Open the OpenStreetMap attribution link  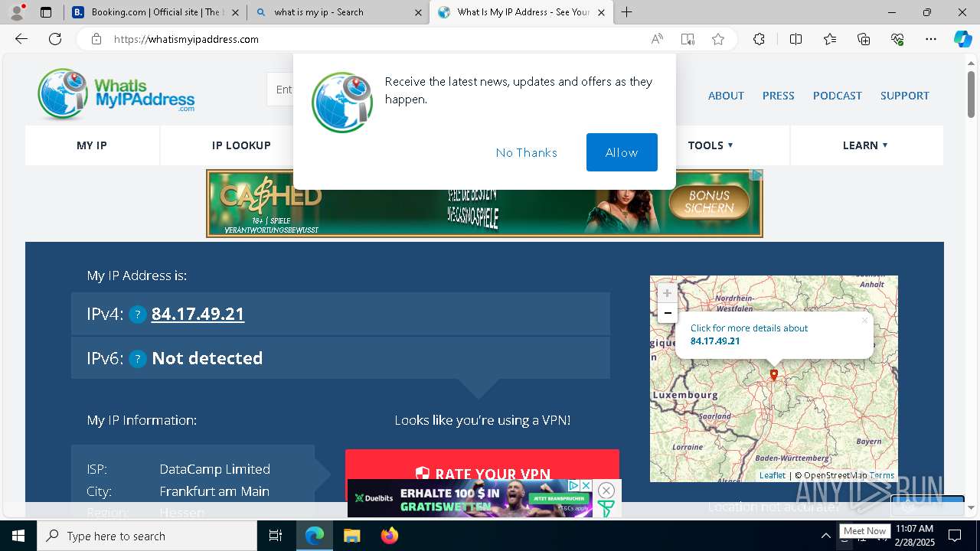(x=835, y=475)
